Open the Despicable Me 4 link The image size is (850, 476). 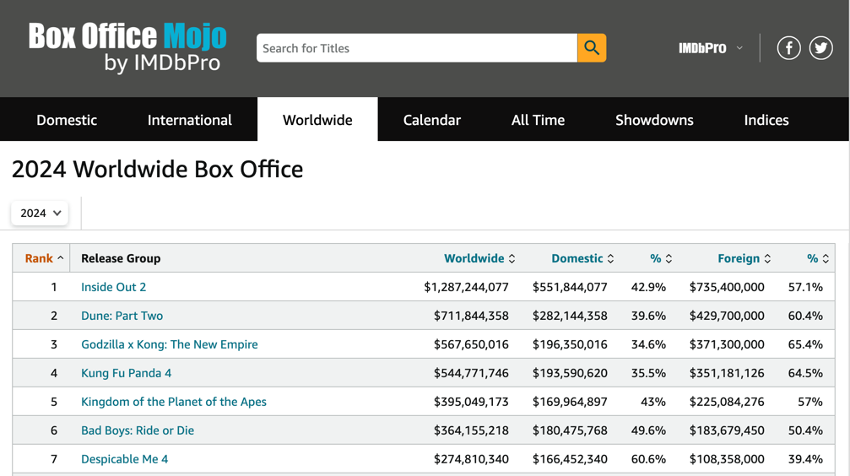coord(124,459)
